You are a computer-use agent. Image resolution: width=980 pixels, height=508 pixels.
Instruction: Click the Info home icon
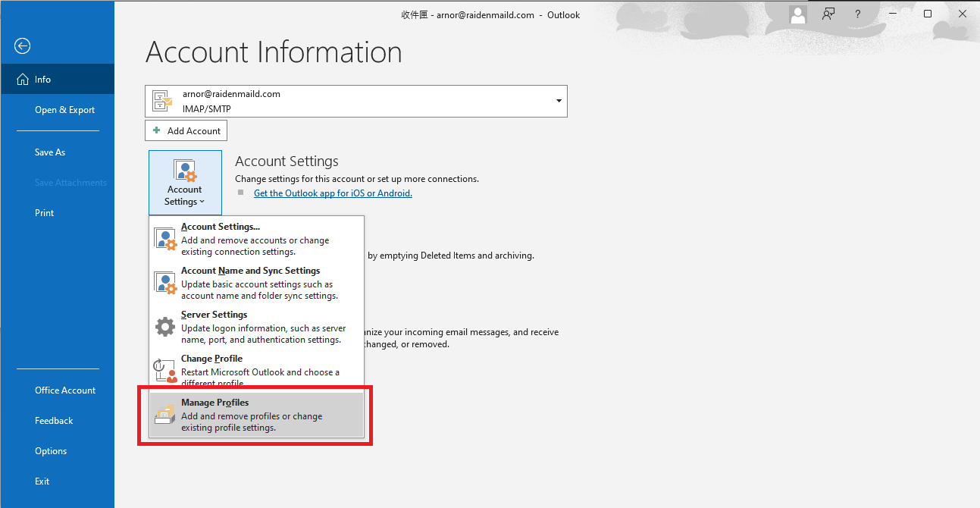point(23,80)
